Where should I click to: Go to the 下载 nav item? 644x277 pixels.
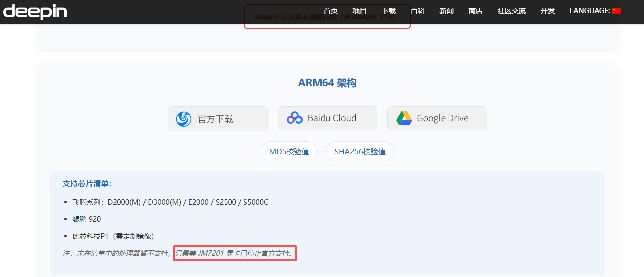[389, 11]
